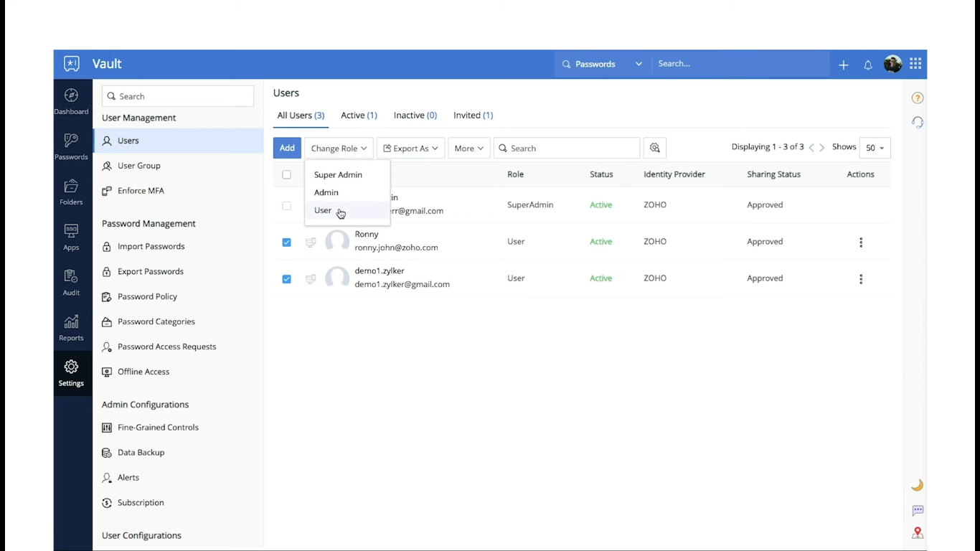
Task: Uncheck Ronny's row checkbox
Action: tap(287, 242)
